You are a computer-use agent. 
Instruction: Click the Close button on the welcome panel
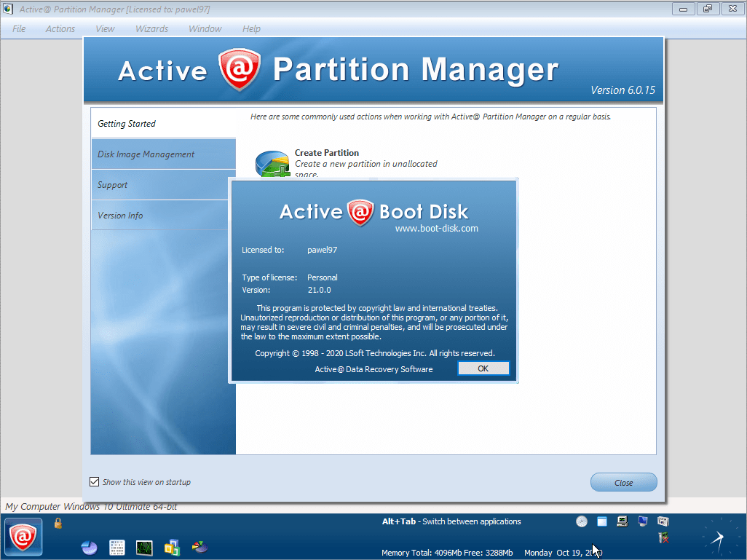624,482
